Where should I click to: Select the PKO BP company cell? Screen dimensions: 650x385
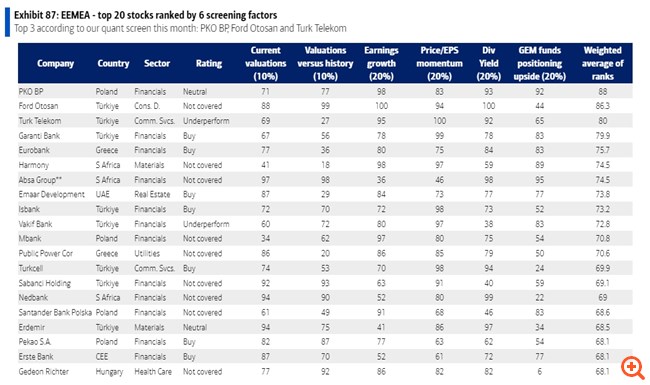pos(31,92)
